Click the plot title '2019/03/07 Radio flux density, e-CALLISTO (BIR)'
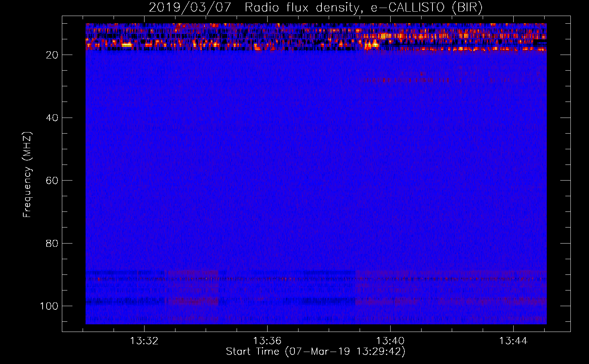The image size is (589, 364). (316, 8)
